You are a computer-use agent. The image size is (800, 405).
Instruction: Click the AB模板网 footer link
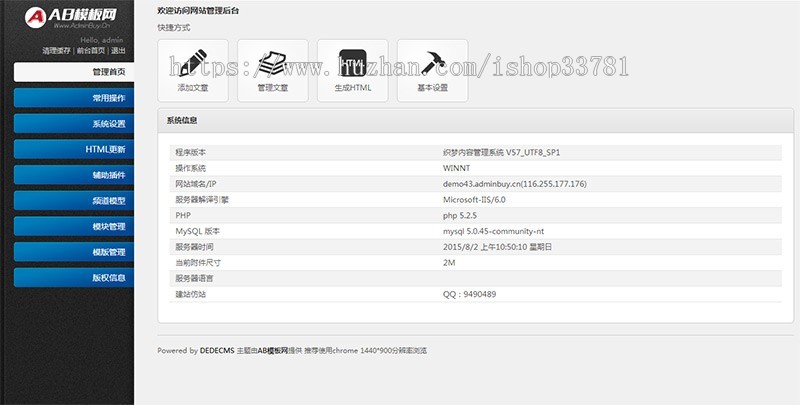[272, 351]
